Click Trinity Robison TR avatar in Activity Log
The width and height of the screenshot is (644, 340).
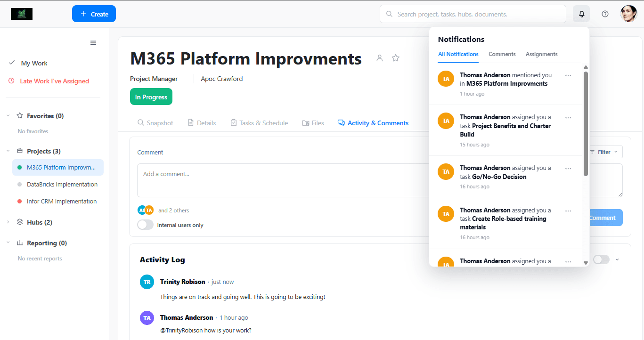coord(147,282)
